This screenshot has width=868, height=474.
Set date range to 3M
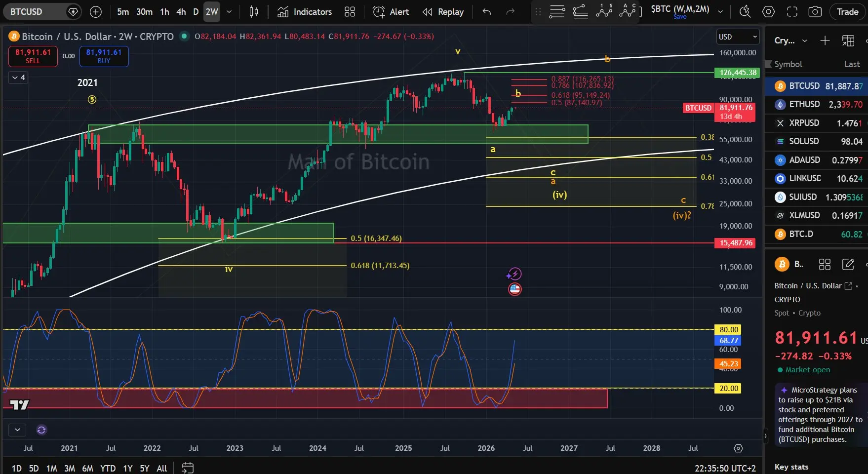coord(70,468)
